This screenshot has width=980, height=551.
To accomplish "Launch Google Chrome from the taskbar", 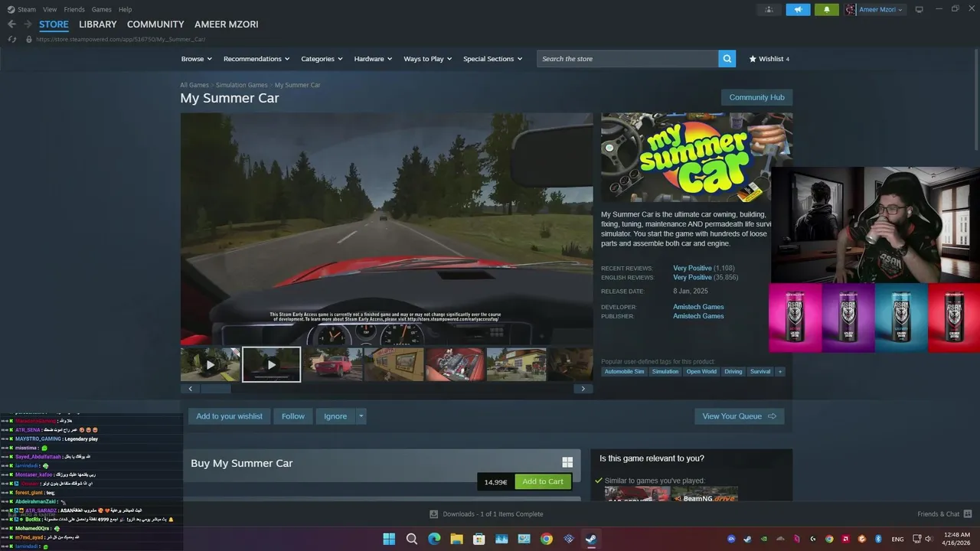I will tap(546, 539).
